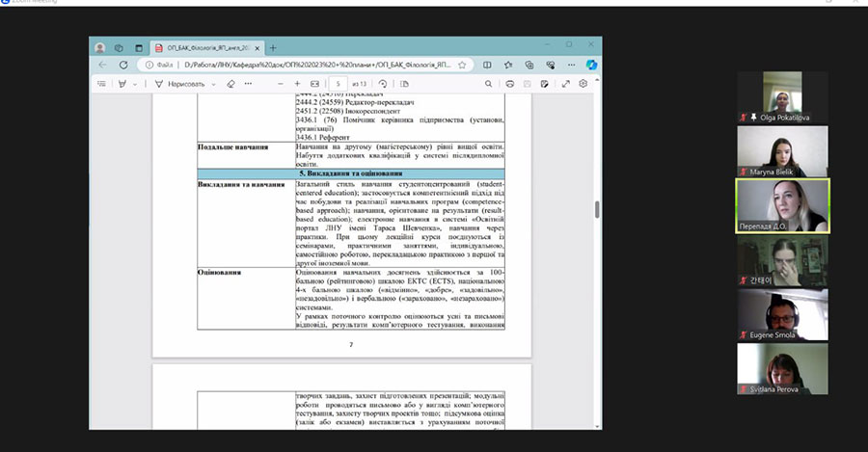Rotate the PDF document
The image size is (868, 452).
(384, 84)
